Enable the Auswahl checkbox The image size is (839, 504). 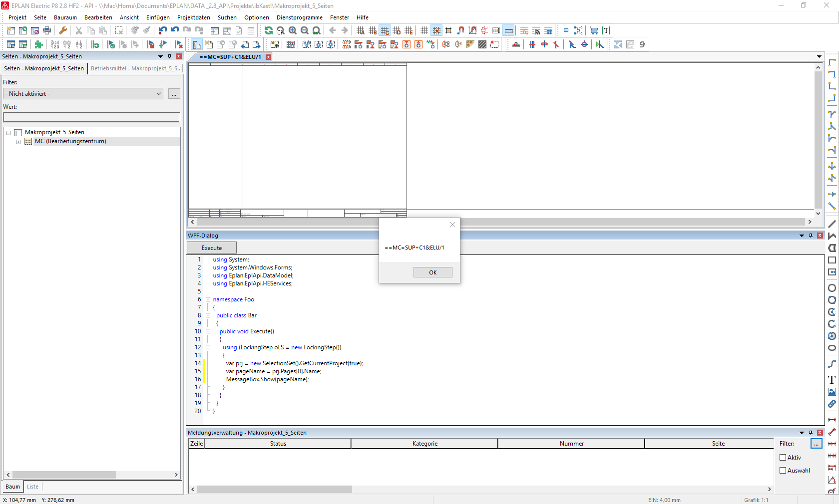point(783,470)
